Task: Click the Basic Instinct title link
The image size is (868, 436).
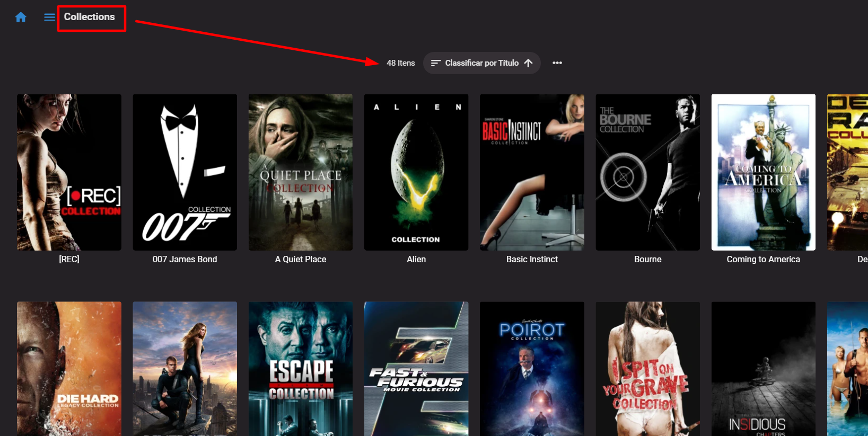Action: click(532, 259)
